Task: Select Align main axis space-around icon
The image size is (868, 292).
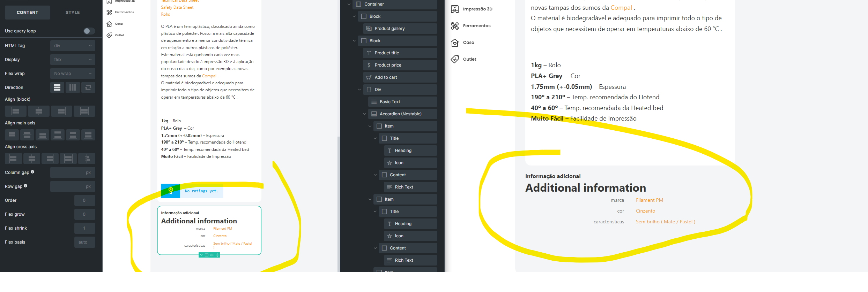Action: click(73, 135)
